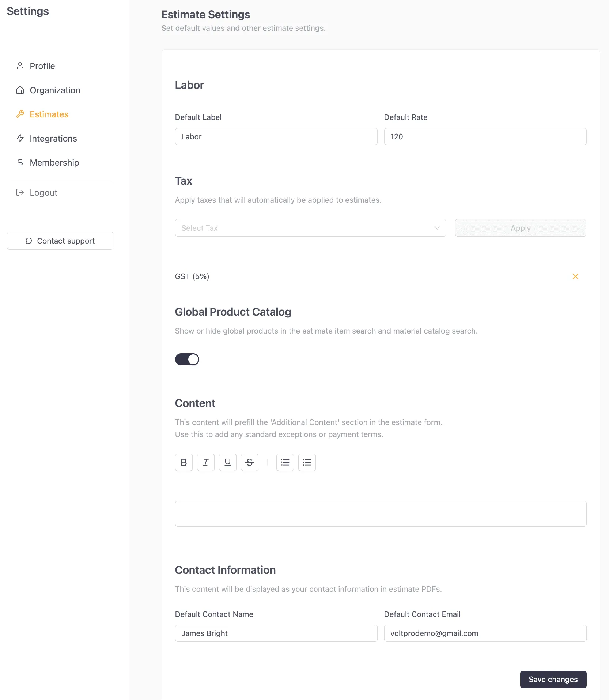Screen dimensions: 609x700
Task: Edit the Default Rate field showing 120
Action: [485, 136]
